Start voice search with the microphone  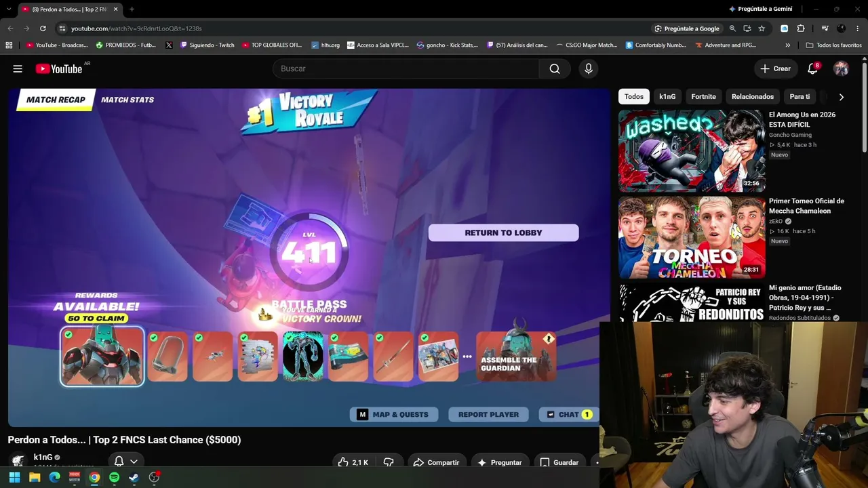589,68
